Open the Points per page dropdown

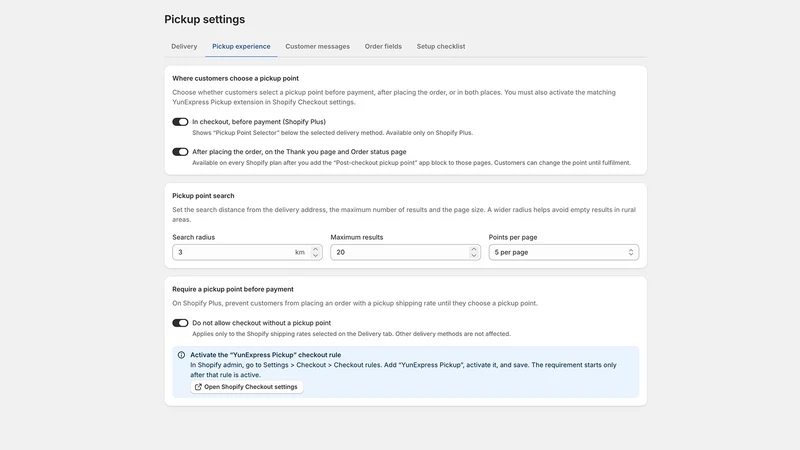(x=563, y=252)
